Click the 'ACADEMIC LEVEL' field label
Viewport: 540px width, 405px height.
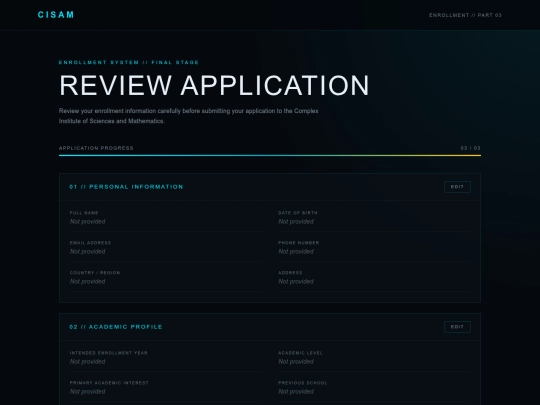(x=300, y=353)
